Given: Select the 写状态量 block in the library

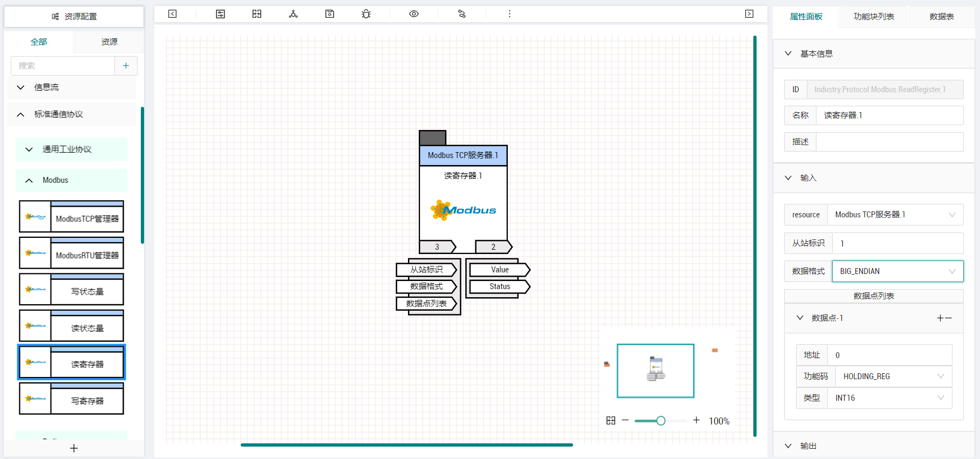Looking at the screenshot, I should 72,290.
